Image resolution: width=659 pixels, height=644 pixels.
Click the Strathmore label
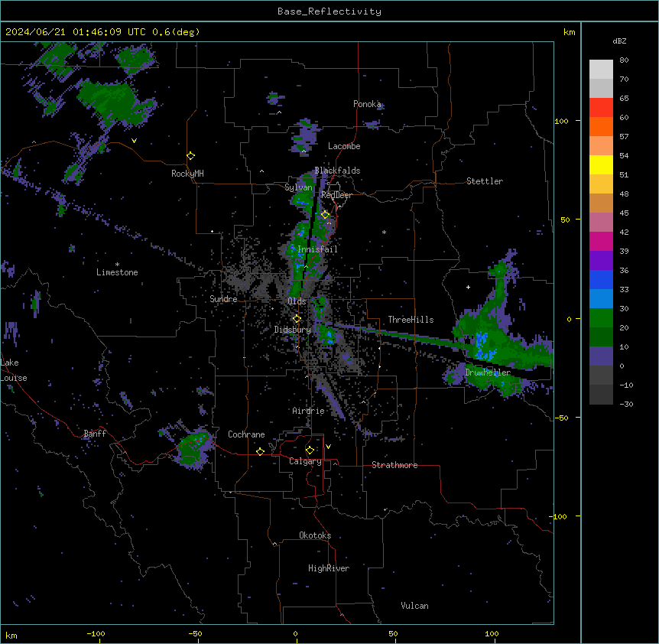[x=394, y=465]
